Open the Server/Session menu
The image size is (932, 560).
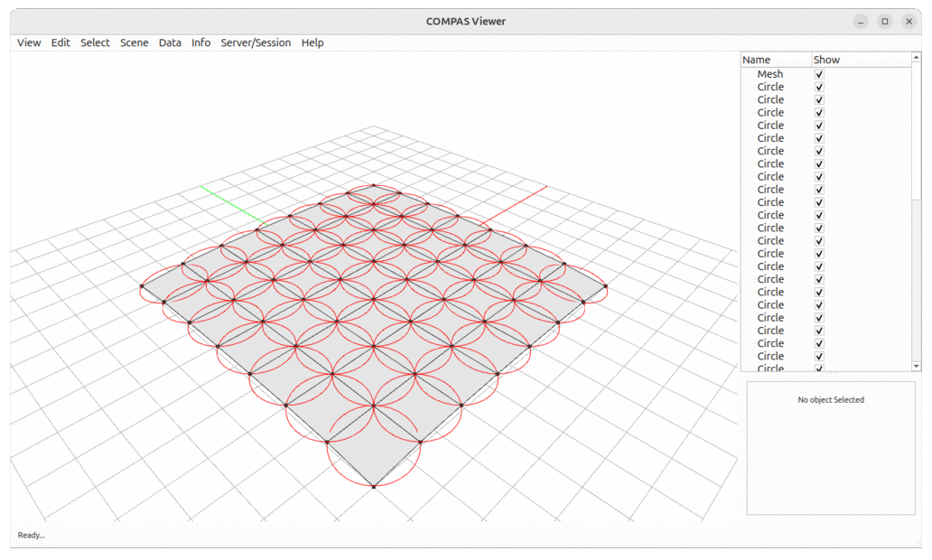coord(256,42)
